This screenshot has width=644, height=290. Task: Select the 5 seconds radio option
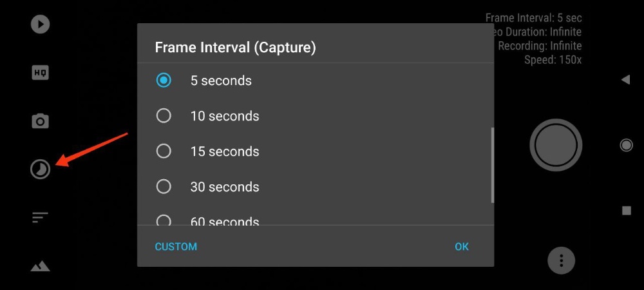(x=164, y=81)
